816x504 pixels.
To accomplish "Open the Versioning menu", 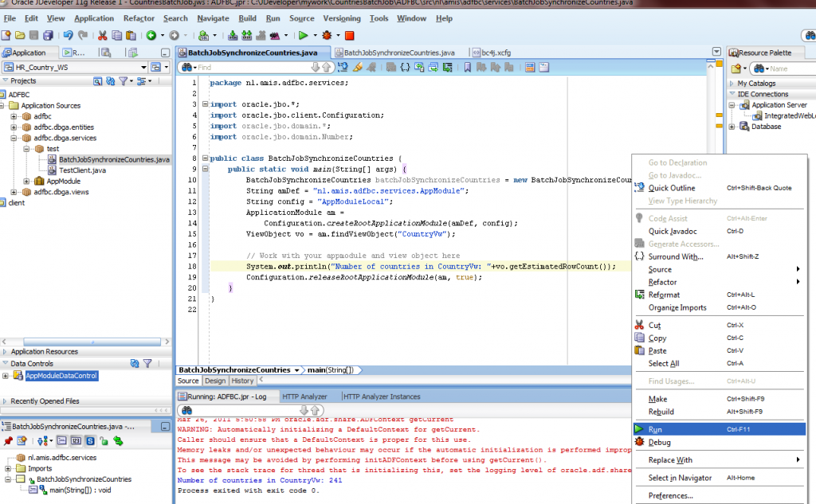I will (341, 18).
